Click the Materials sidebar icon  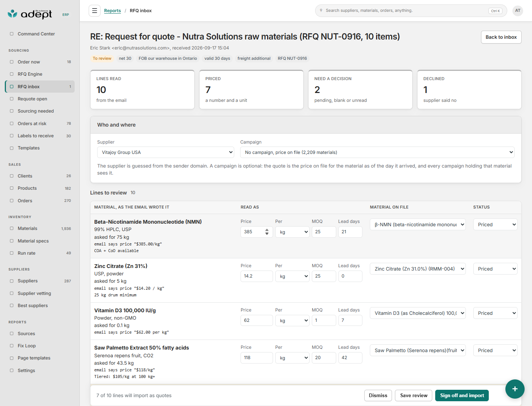pyautogui.click(x=12, y=228)
